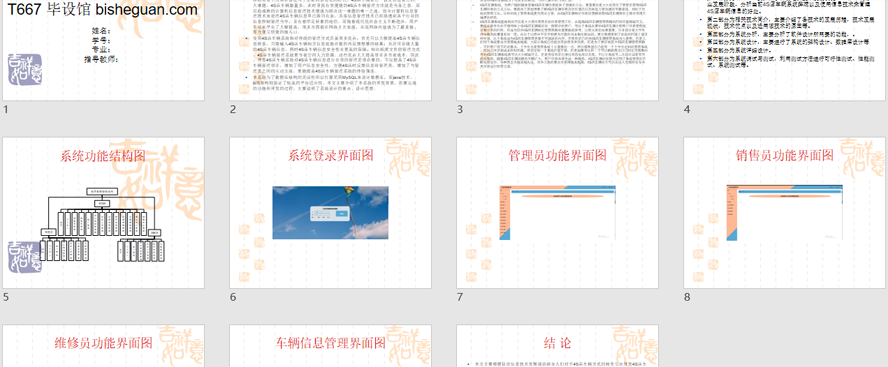Select the 销售员功能界面图 slide thumbnail
Screen dimensions: 888x367
785,212
